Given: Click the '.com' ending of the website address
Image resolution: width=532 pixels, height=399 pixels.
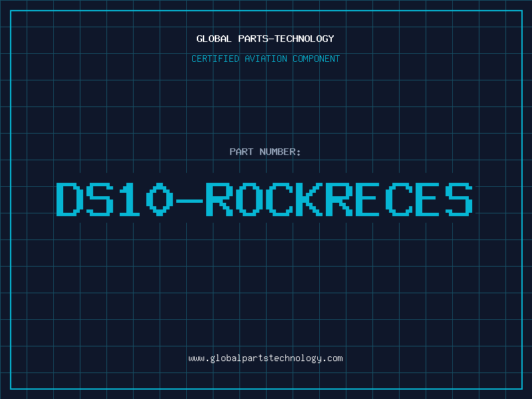Looking at the screenshot, I should coord(332,358).
